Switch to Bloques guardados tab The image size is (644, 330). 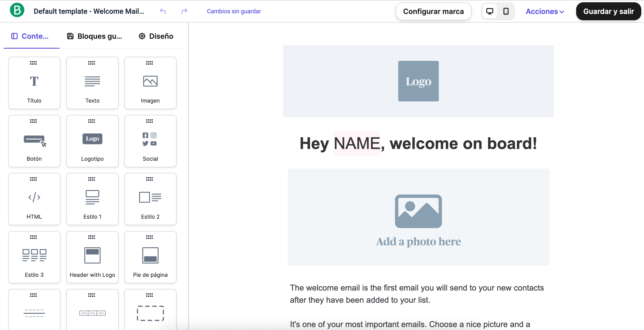pos(95,36)
